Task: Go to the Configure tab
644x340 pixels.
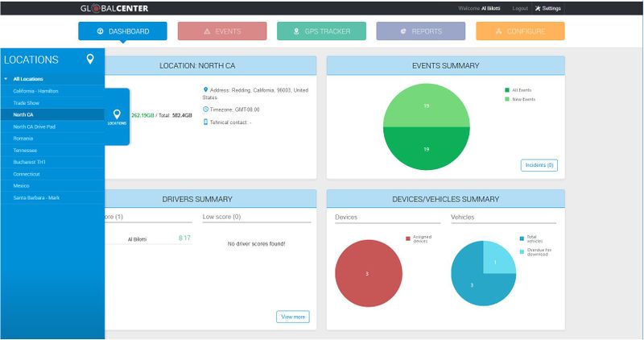Action: click(520, 31)
